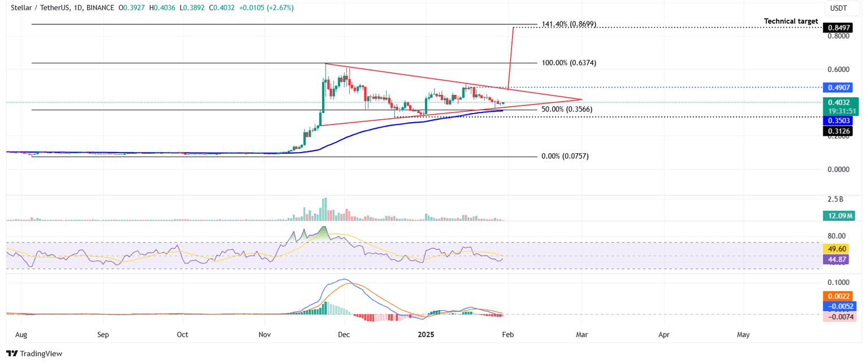
Task: Click the TradingView logo watermark
Action: click(34, 353)
